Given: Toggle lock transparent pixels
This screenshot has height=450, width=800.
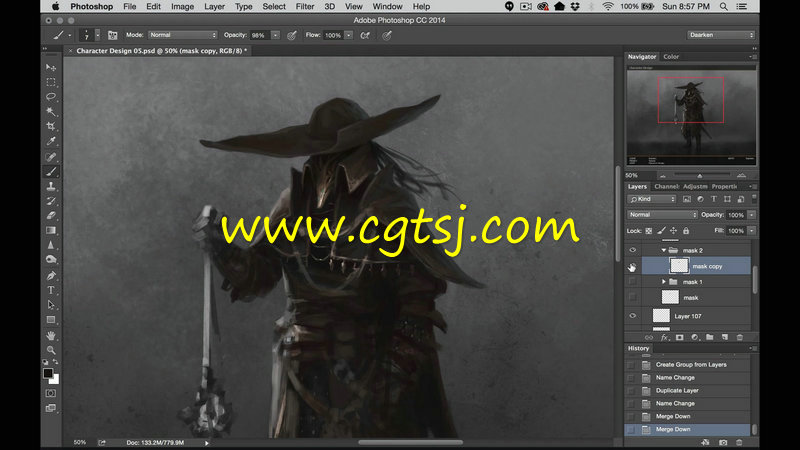Looking at the screenshot, I should point(648,231).
